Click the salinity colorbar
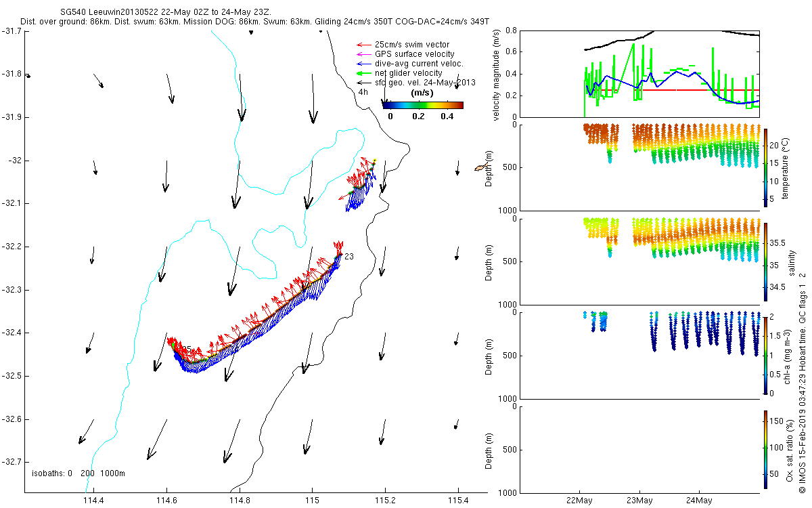The image size is (812, 508). click(x=765, y=261)
